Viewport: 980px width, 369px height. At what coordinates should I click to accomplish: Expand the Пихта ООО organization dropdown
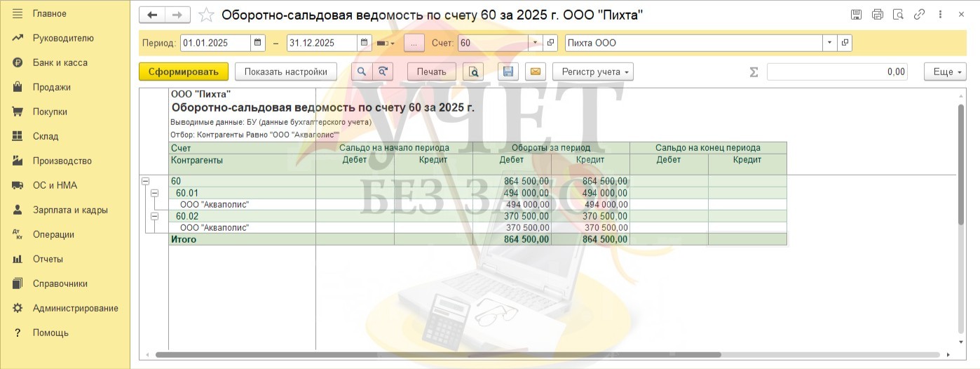(x=830, y=43)
